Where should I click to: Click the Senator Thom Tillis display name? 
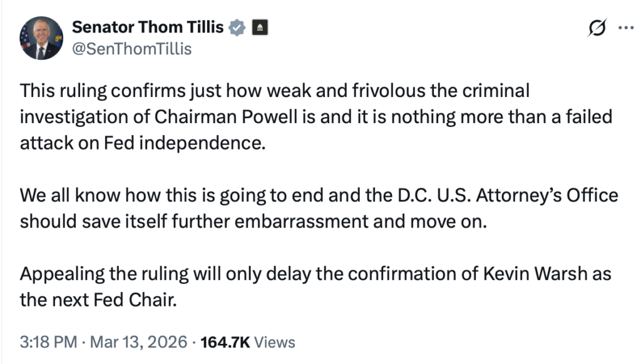click(x=148, y=28)
